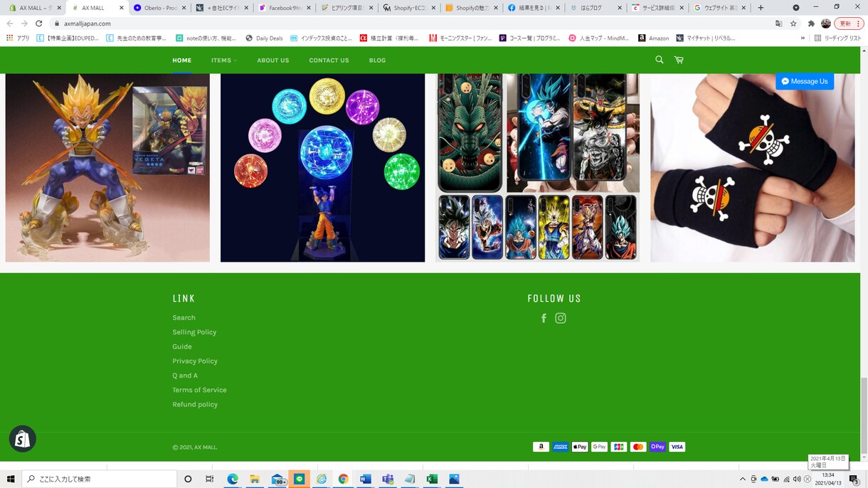Open the Instagram icon under Follow Us

(x=561, y=319)
